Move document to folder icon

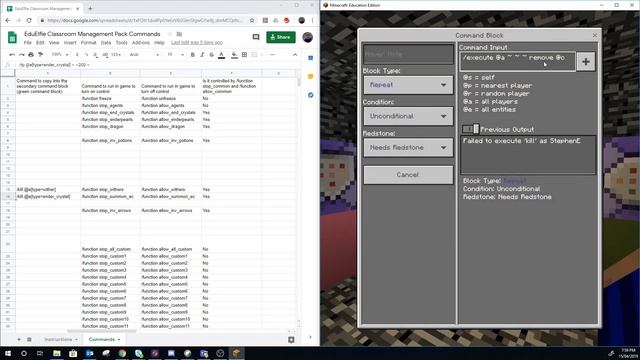click(179, 34)
